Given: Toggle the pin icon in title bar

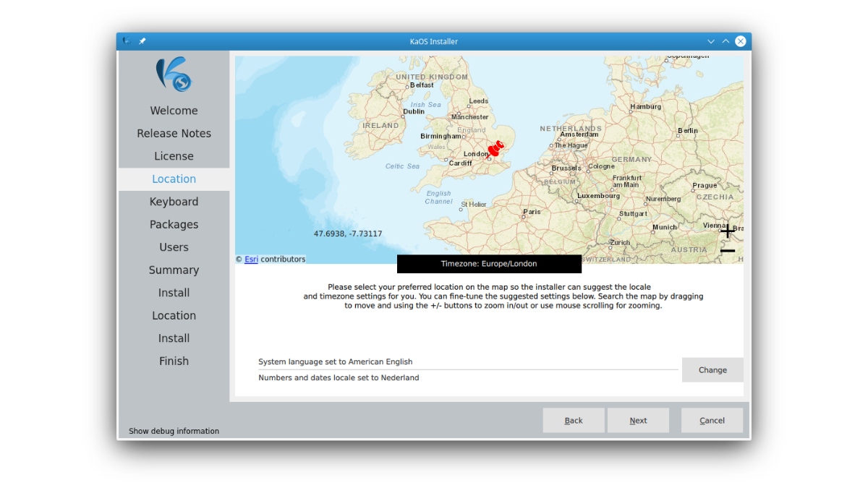Looking at the screenshot, I should [142, 41].
